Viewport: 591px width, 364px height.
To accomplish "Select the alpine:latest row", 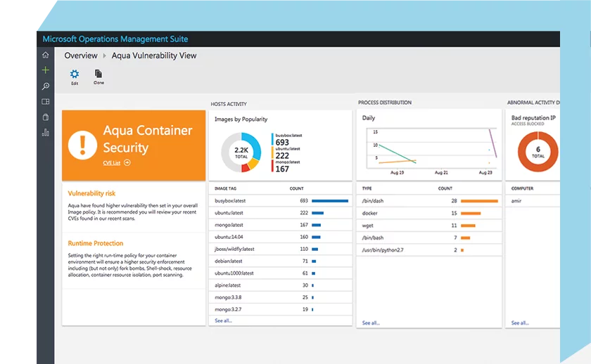I will (x=281, y=285).
